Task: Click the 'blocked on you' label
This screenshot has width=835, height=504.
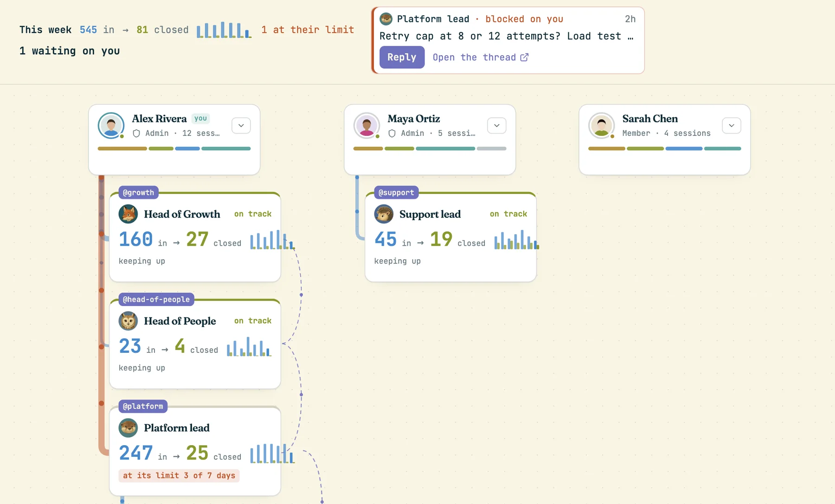Action: [x=524, y=19]
